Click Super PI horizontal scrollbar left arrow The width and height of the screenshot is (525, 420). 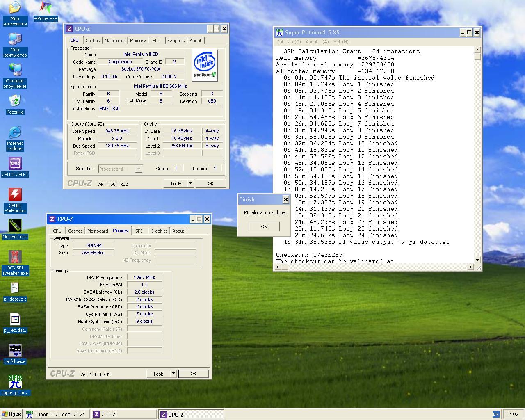(278, 267)
